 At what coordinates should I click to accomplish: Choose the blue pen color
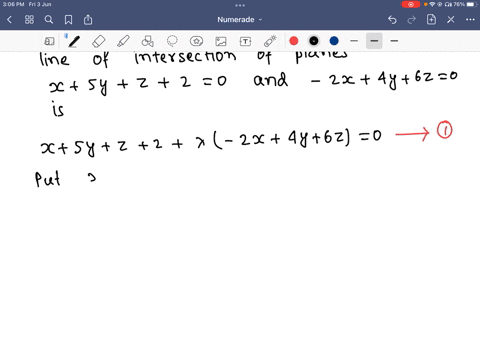[334, 41]
